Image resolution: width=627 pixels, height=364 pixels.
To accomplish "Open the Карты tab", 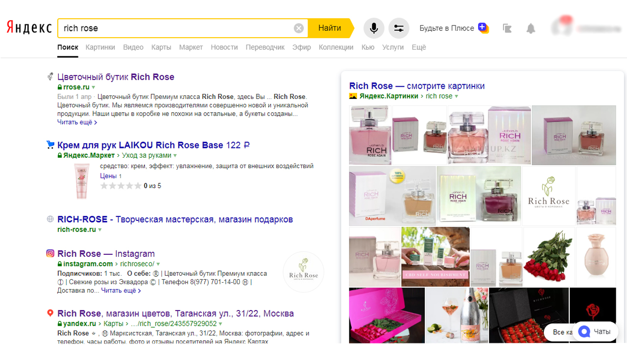I will click(161, 48).
